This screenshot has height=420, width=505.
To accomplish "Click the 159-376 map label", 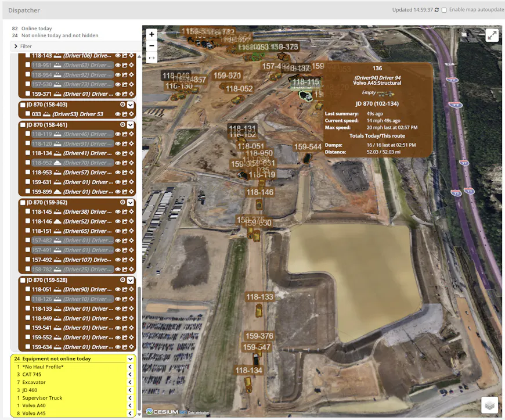I will 259,336.
